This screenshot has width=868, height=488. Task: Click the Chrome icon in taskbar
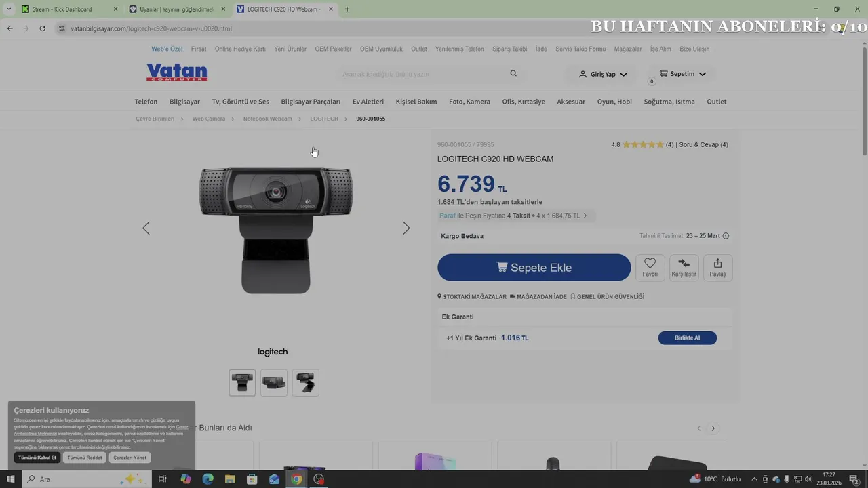296,479
